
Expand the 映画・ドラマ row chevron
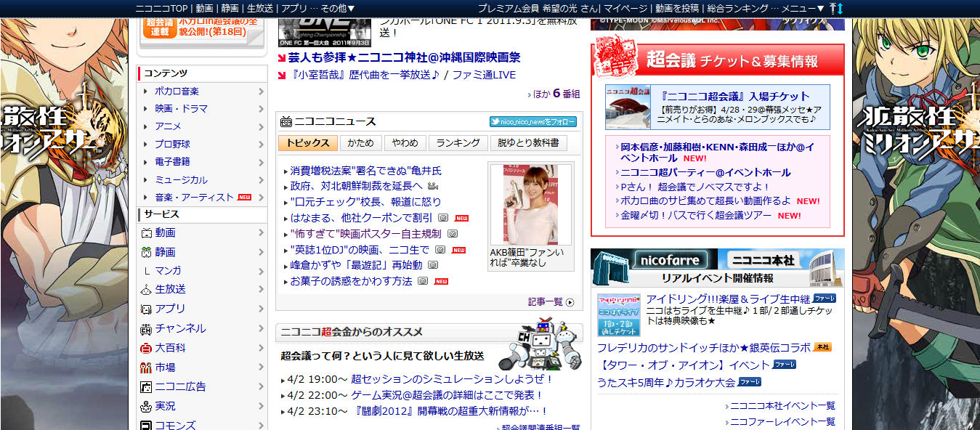coord(261,109)
